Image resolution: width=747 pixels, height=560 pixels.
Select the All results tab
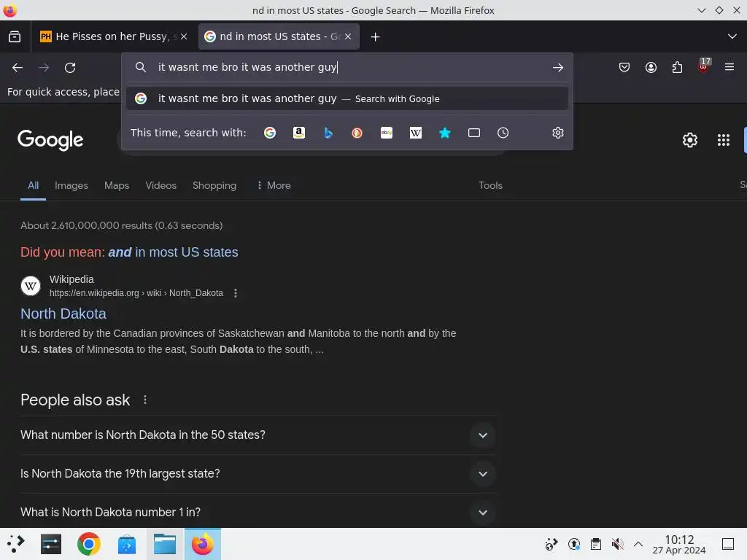pyautogui.click(x=33, y=185)
